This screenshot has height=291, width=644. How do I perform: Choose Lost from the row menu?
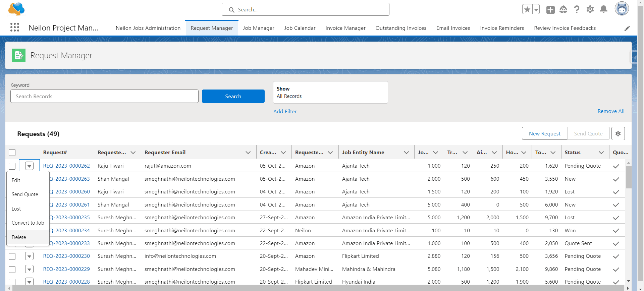coord(28,209)
